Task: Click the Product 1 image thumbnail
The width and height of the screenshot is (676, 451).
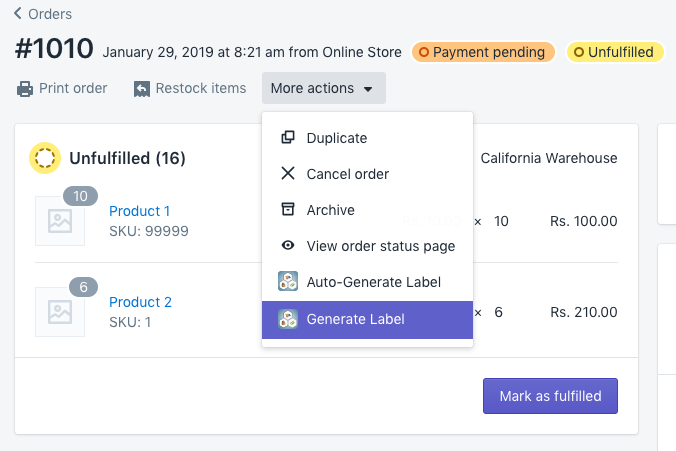Action: 60,221
